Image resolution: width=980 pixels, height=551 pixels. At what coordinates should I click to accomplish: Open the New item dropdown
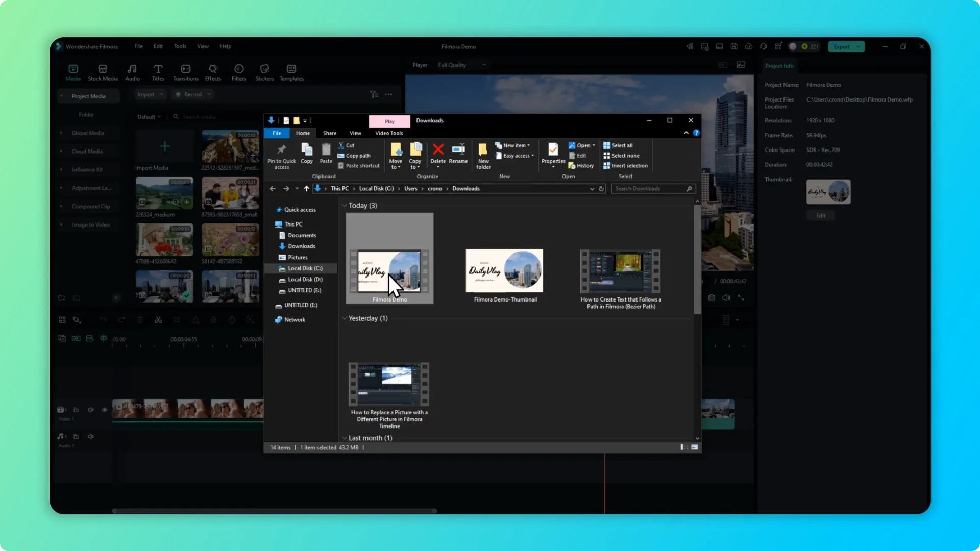pos(512,145)
